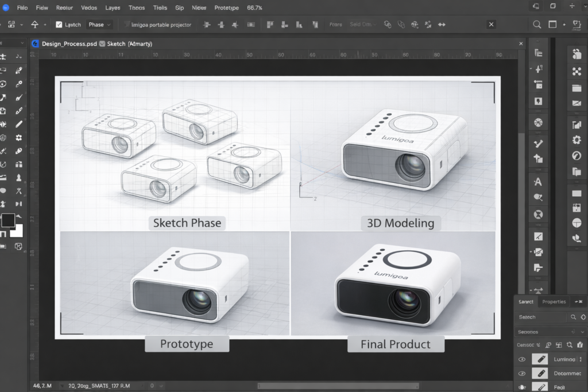
Task: Open the Phase dropdown in options bar
Action: 99,25
